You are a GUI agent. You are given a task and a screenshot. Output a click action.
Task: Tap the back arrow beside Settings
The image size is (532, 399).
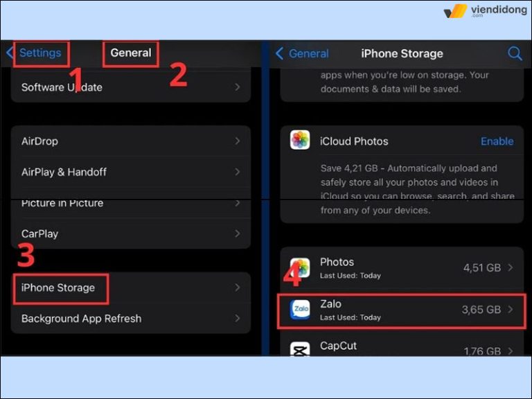(x=10, y=53)
